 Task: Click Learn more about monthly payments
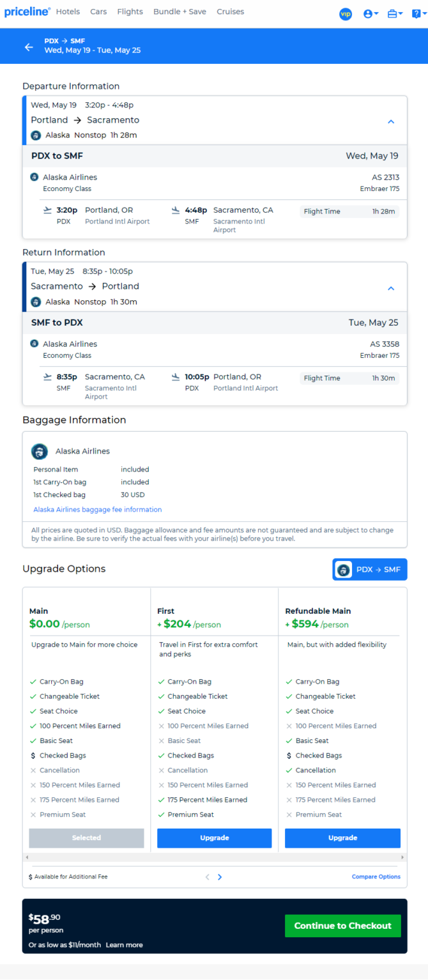pyautogui.click(x=125, y=945)
